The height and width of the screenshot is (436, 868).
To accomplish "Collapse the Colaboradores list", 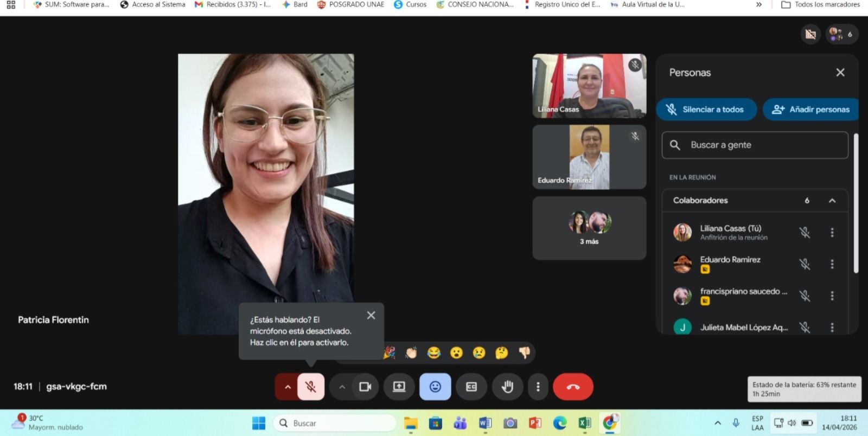I will 832,201.
